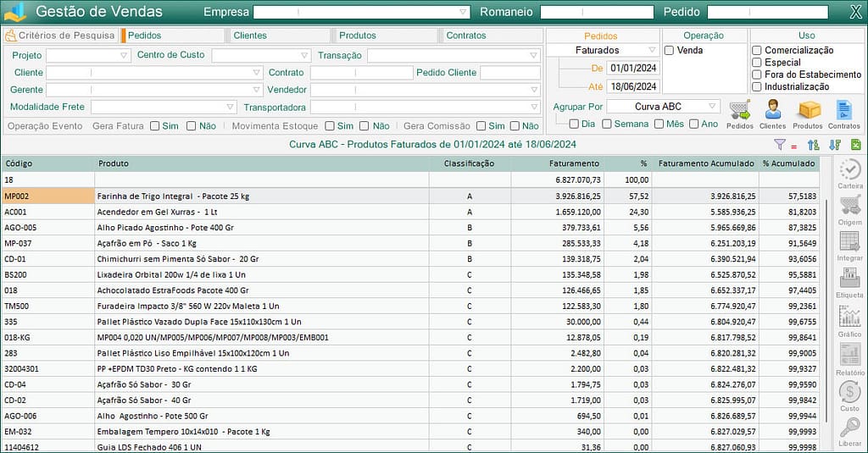
Task: Open the Modalidade Frete dropdown
Action: 231,107
